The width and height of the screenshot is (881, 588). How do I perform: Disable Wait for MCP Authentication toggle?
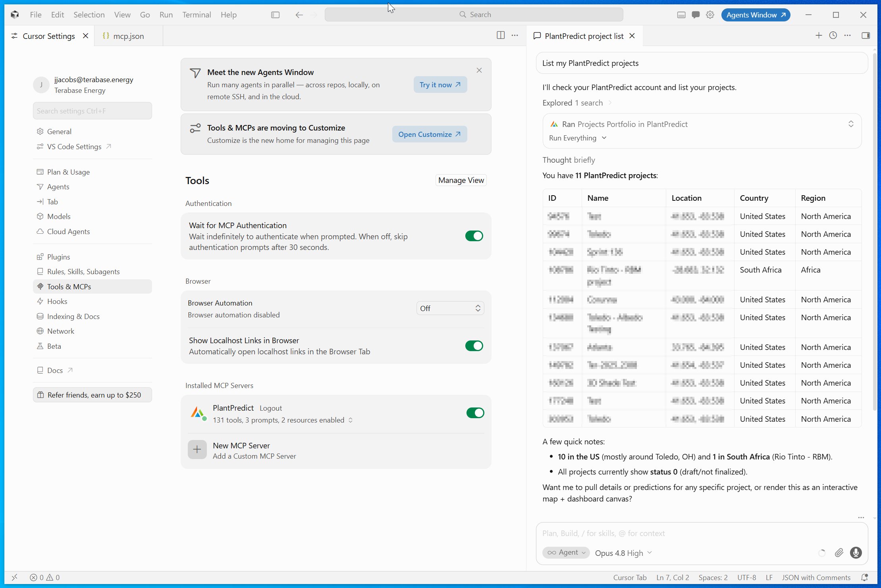point(474,236)
